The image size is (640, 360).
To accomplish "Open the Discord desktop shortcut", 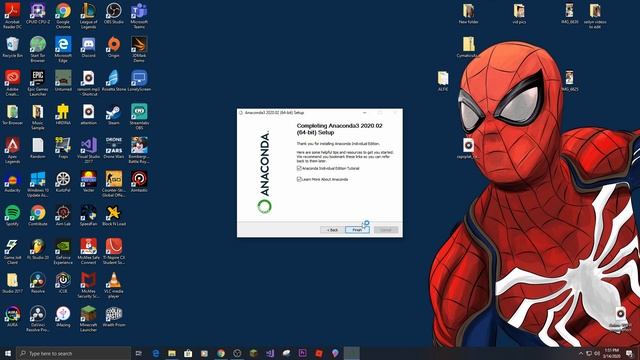I will tap(88, 47).
